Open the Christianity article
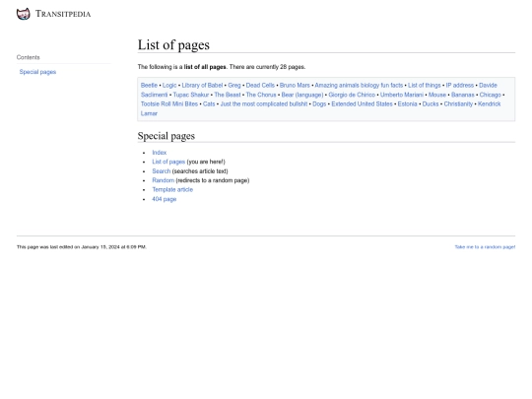The width and height of the screenshot is (532, 399). 458,103
